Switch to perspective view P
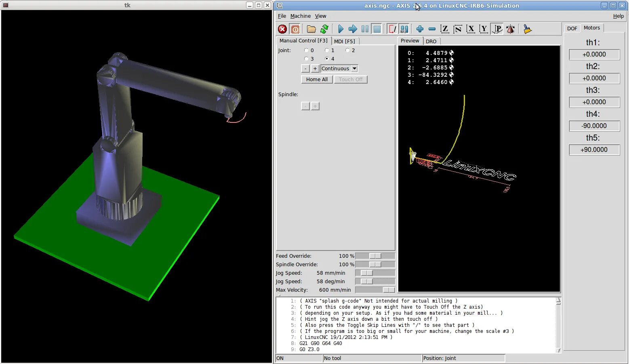The width and height of the screenshot is (629, 364). [x=497, y=29]
